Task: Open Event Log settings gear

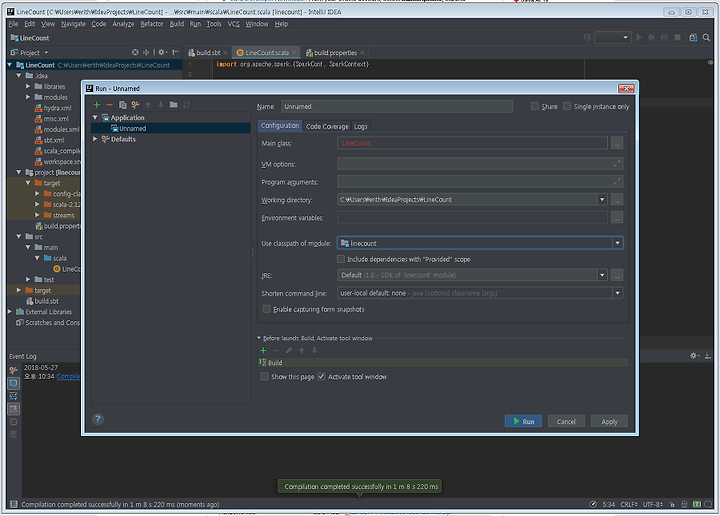Action: point(694,356)
